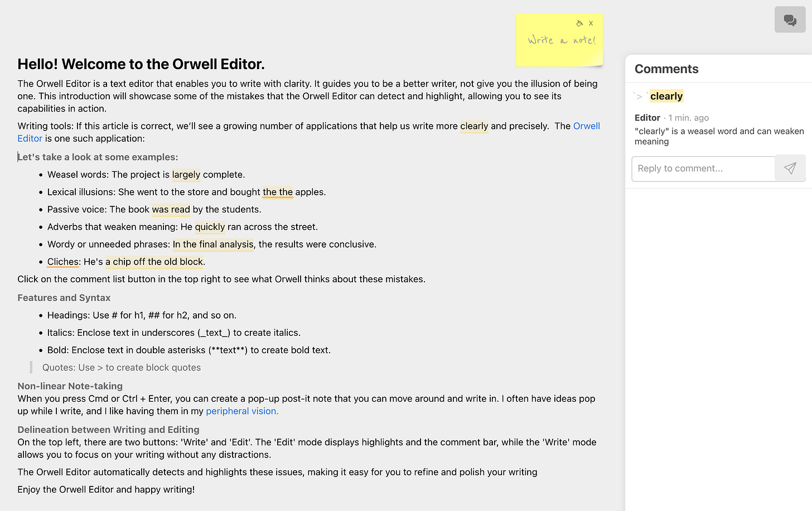The height and width of the screenshot is (511, 812).
Task: Click 'Write a note!' text on sticky note
Action: click(x=561, y=40)
